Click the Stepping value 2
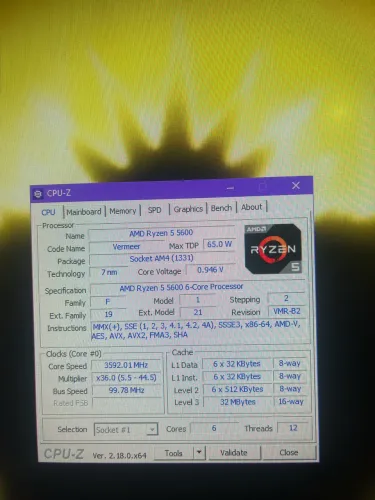Viewport: 375px width, 500px height. (x=286, y=298)
